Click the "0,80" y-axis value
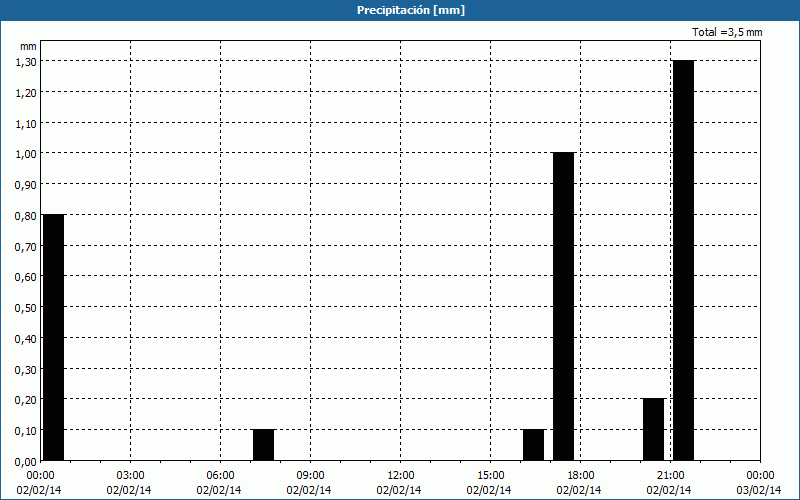 click(x=26, y=215)
